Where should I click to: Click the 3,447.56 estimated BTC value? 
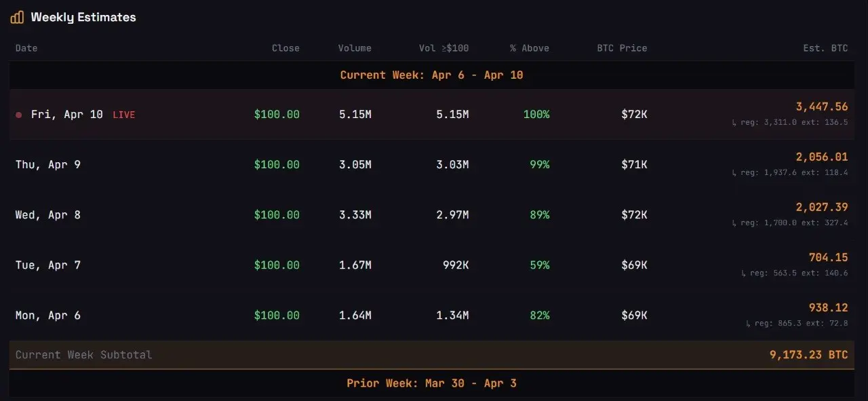[822, 107]
